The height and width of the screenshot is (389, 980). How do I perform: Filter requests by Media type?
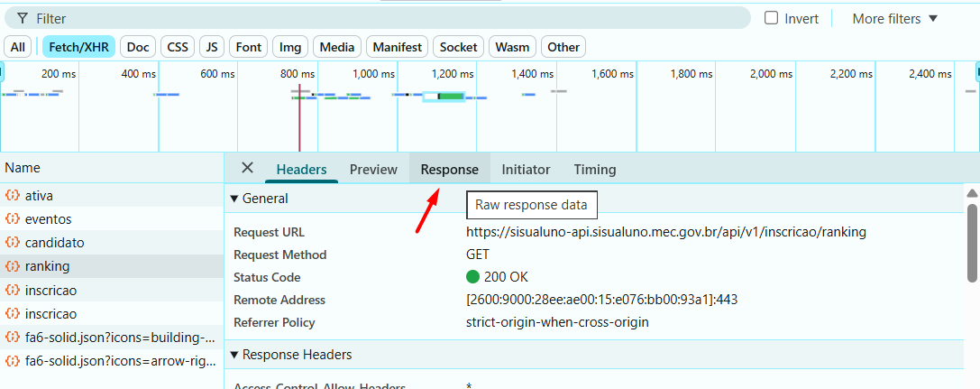pyautogui.click(x=337, y=47)
